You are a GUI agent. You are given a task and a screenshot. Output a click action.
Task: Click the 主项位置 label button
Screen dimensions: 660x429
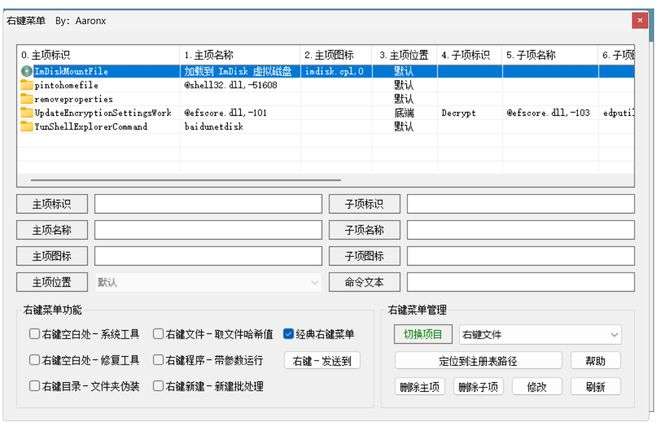[52, 282]
